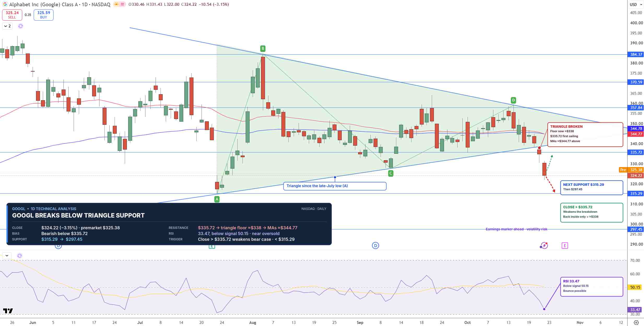Screen dimensions: 644x326
Task: Click the approximate-data icon in header
Action: (122, 4)
